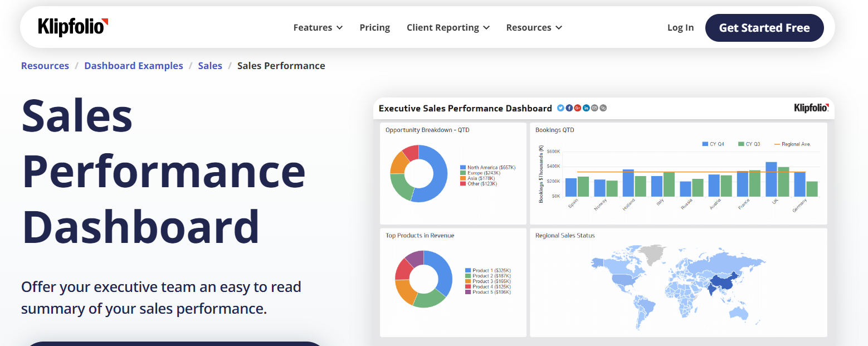Click the 'Executive Sales Performance Dashboard' title
Viewport: 868px width, 346px height.
click(465, 108)
